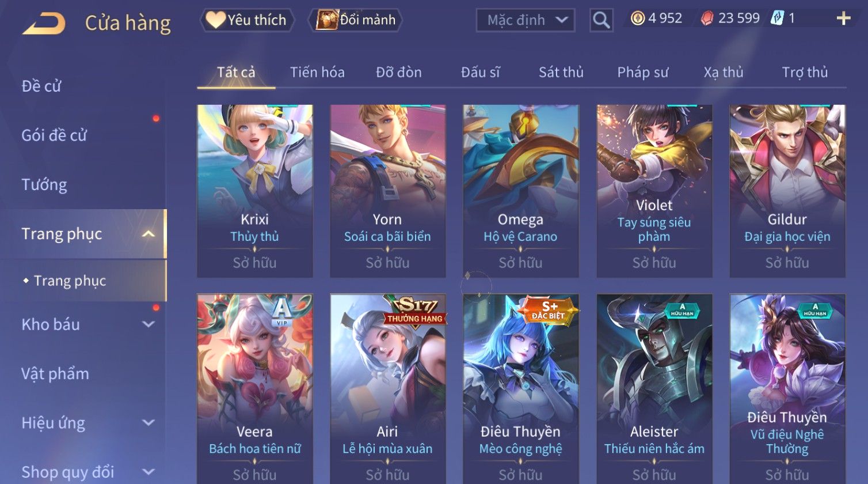
Task: Select the Krixi Thủy thủ skin card
Action: pyautogui.click(x=255, y=191)
